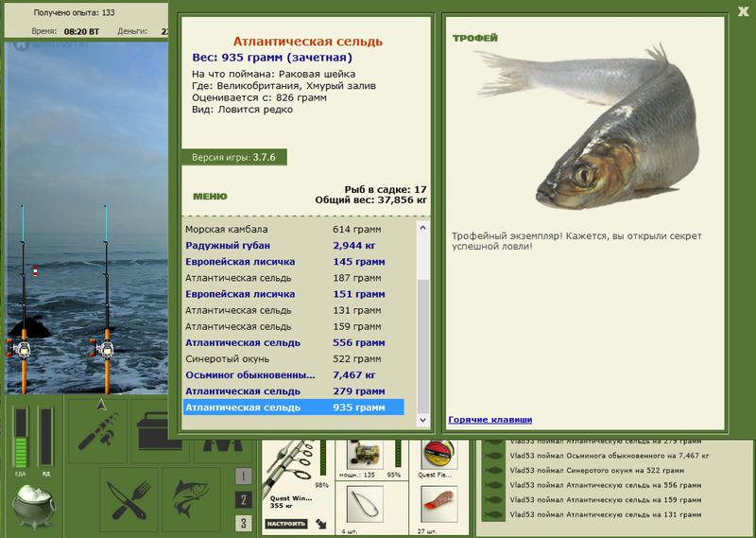
Task: Select Атлантическая сельдь 159 грамм row
Action: pos(294,326)
